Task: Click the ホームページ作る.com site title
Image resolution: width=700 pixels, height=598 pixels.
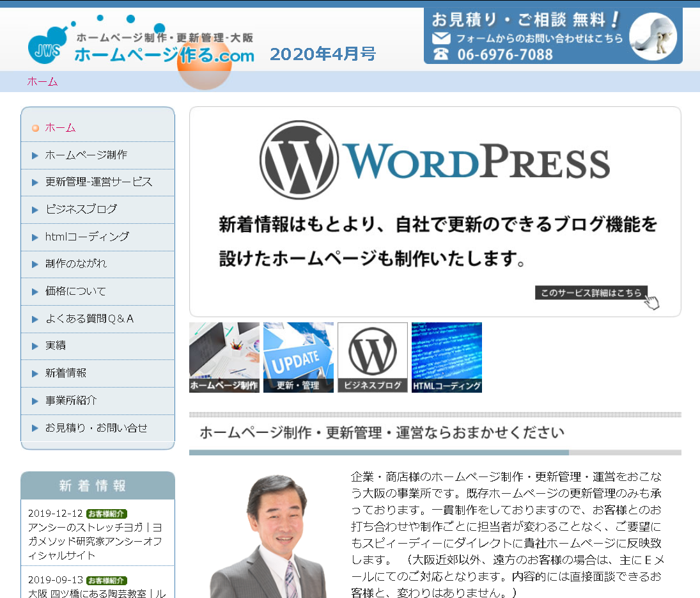Action: click(x=164, y=56)
